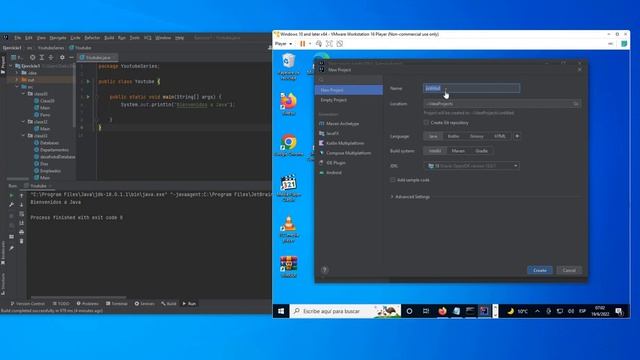Open the JDK selection dropdown

point(471,166)
